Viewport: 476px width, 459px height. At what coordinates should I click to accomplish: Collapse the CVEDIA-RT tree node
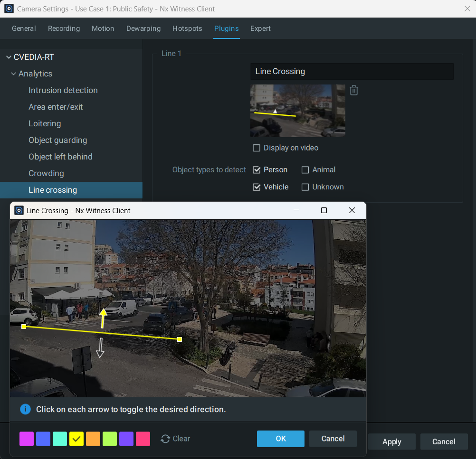click(8, 57)
